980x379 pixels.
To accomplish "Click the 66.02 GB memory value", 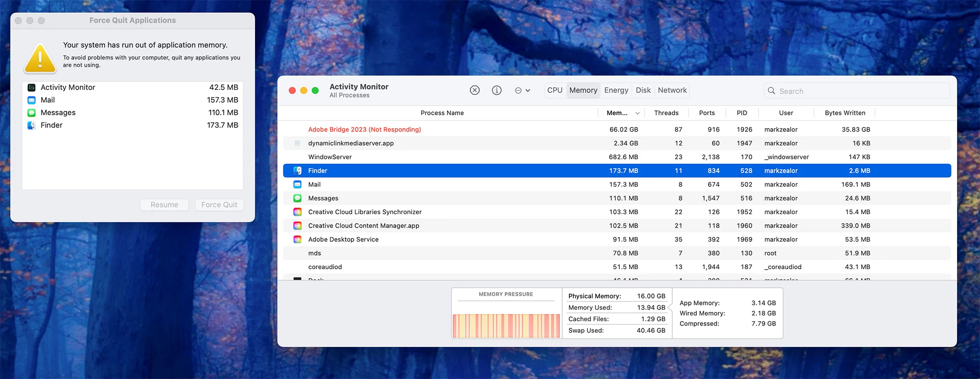I will pyautogui.click(x=624, y=130).
